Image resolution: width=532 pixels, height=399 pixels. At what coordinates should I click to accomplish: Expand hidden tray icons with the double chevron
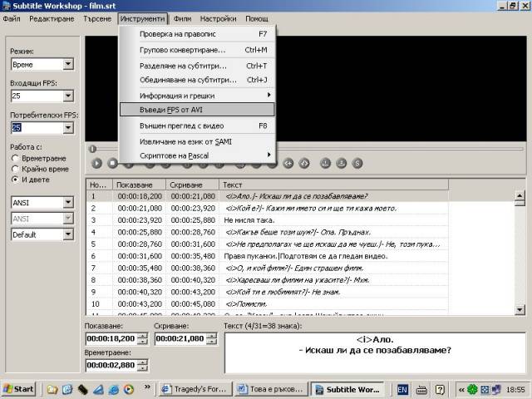click(x=461, y=390)
